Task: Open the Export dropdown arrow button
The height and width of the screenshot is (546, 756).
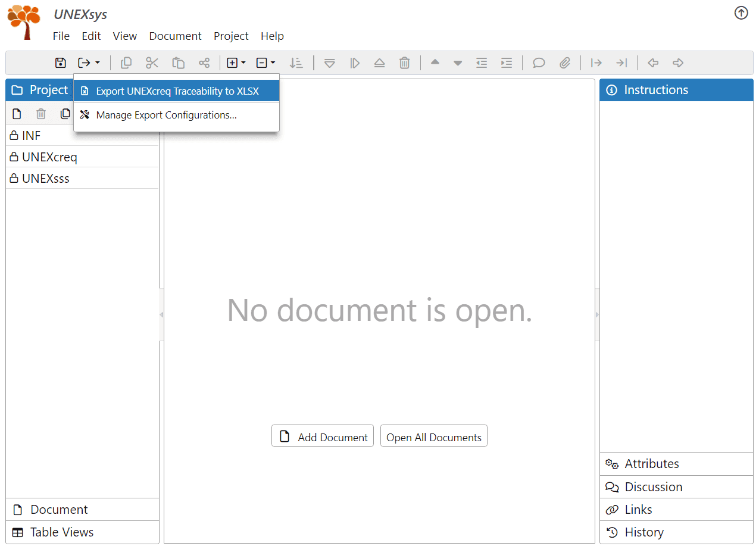Action: (89, 63)
